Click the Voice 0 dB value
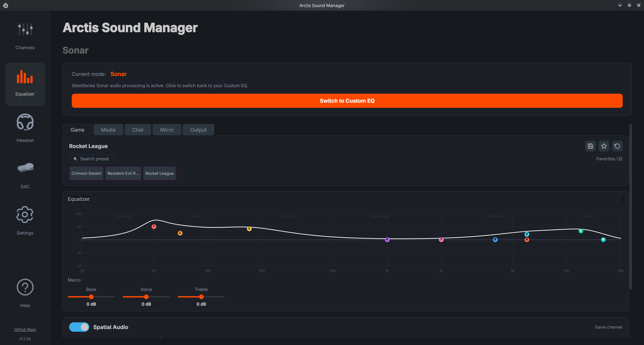Image resolution: width=644 pixels, height=345 pixels. 146,304
